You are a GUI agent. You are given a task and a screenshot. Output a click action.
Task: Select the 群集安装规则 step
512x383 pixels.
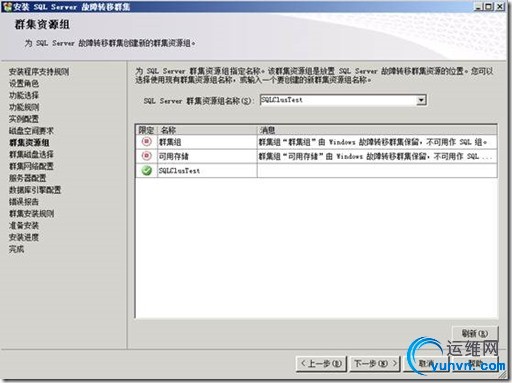coord(31,214)
